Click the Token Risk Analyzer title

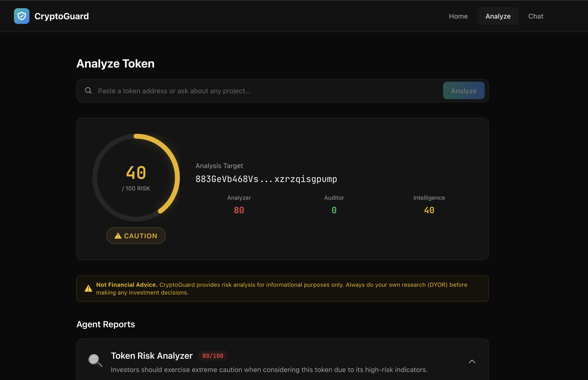coord(152,356)
